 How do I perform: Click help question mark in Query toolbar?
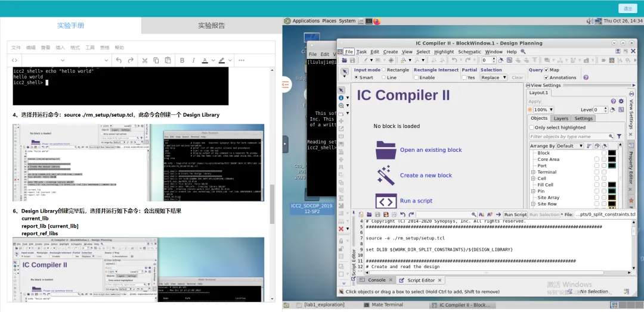click(x=586, y=77)
